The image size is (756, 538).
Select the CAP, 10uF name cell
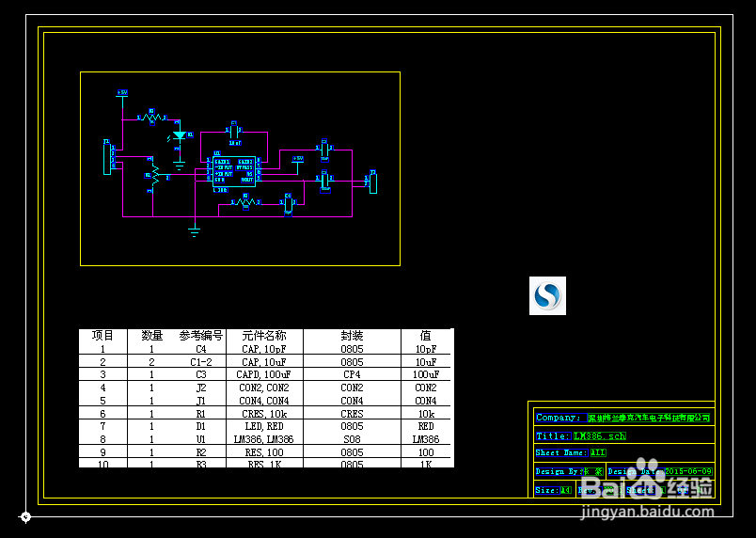pos(264,361)
